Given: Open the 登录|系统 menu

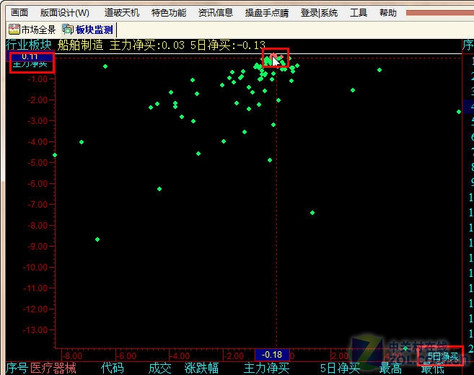Looking at the screenshot, I should (319, 13).
